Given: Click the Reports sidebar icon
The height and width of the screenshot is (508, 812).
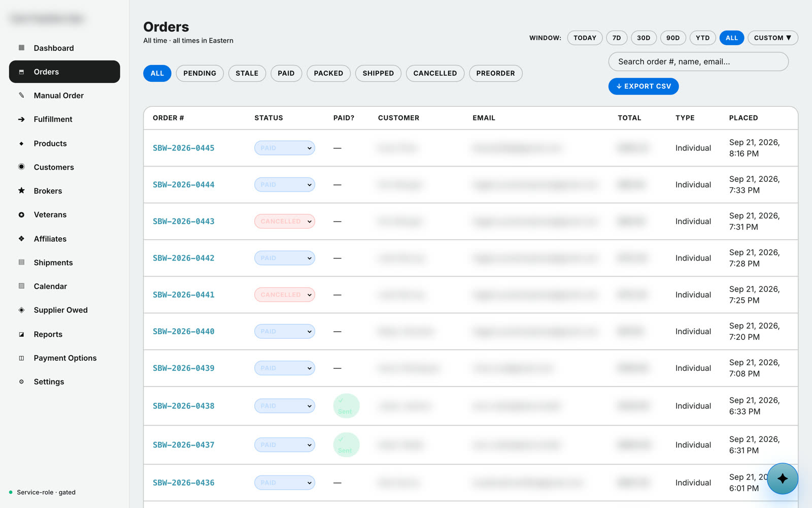Looking at the screenshot, I should coord(21,334).
